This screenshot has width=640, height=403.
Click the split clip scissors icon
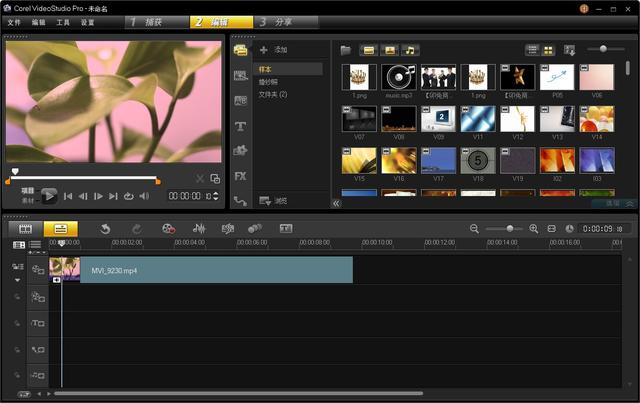coord(200,178)
